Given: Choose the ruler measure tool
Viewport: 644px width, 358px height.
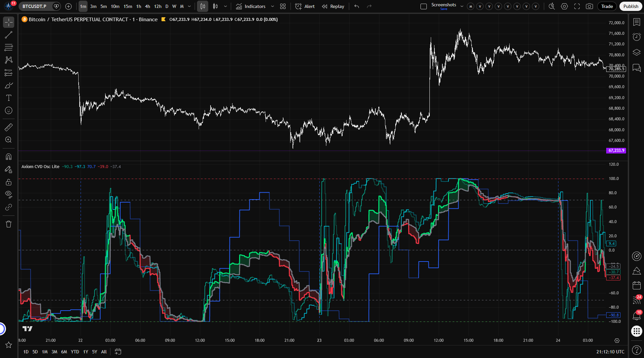Looking at the screenshot, I should (9, 127).
